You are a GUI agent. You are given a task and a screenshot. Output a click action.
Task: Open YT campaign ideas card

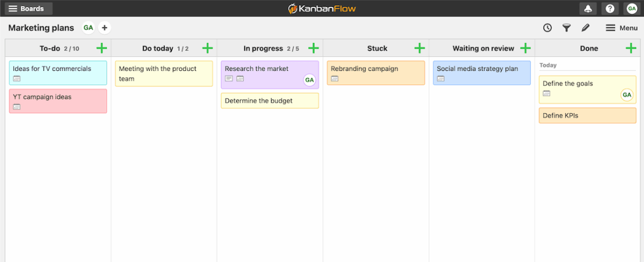click(58, 101)
